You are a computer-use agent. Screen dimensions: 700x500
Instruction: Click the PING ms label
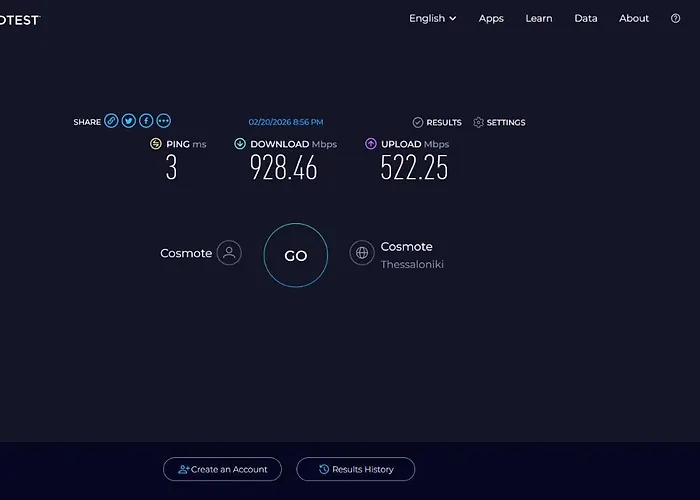pyautogui.click(x=186, y=144)
